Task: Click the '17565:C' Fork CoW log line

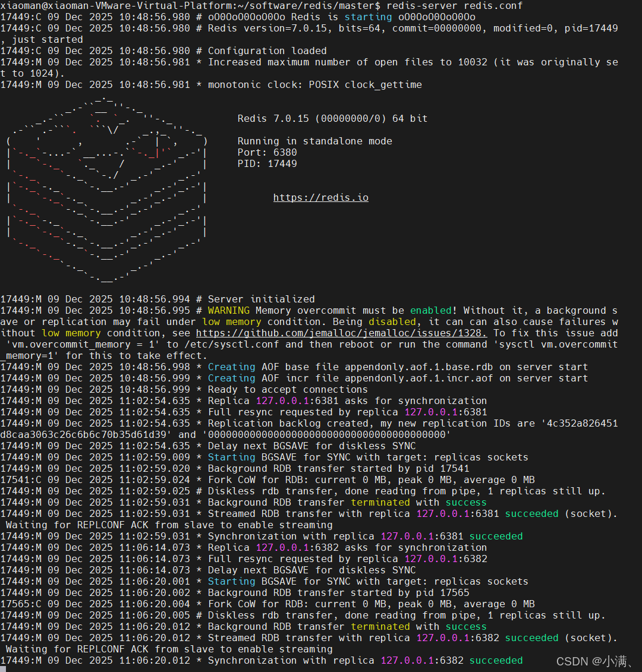Action: 267,604
